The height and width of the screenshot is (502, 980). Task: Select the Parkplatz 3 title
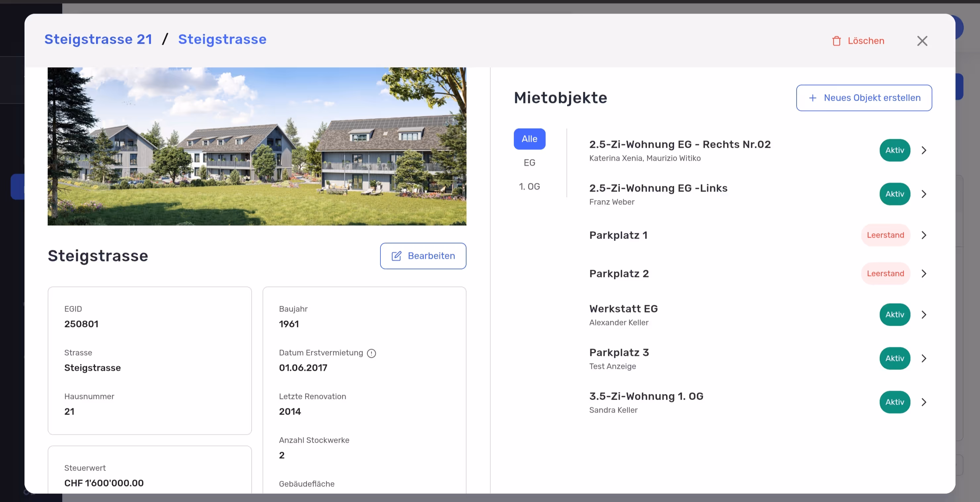(619, 352)
